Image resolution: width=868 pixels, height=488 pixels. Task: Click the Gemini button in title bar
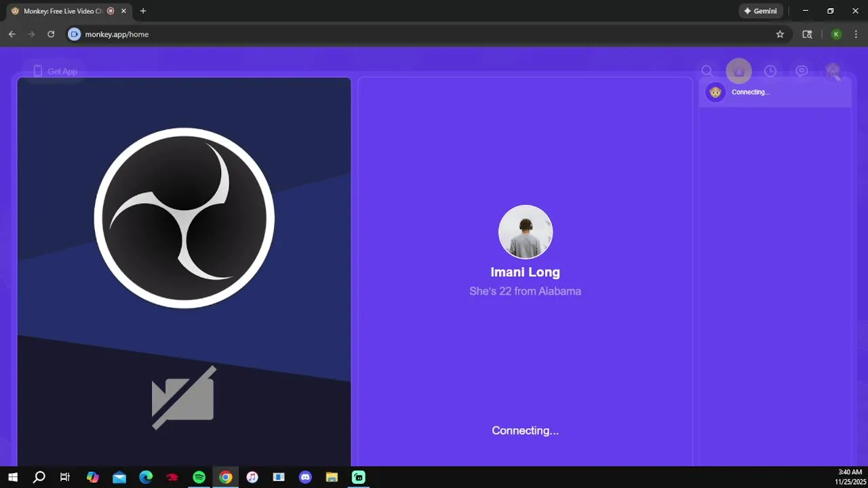761,11
